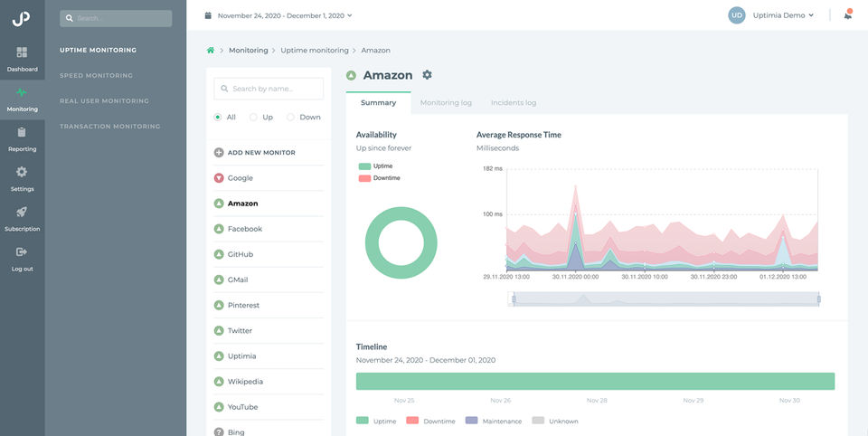The width and height of the screenshot is (868, 436).
Task: Open the Settings gear in sidebar
Action: pyautogui.click(x=22, y=172)
